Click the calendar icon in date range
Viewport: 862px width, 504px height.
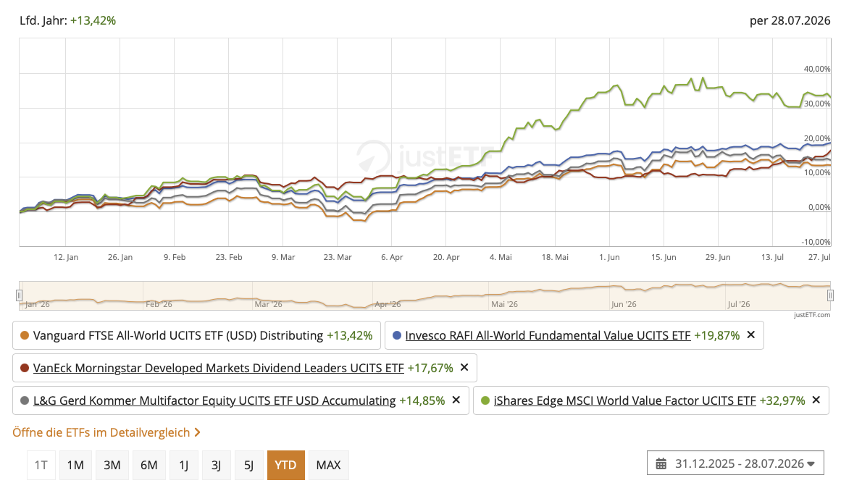[661, 464]
